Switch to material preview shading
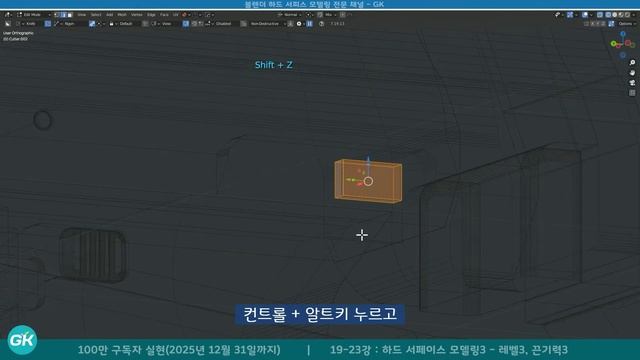640x360 pixels. [x=621, y=15]
